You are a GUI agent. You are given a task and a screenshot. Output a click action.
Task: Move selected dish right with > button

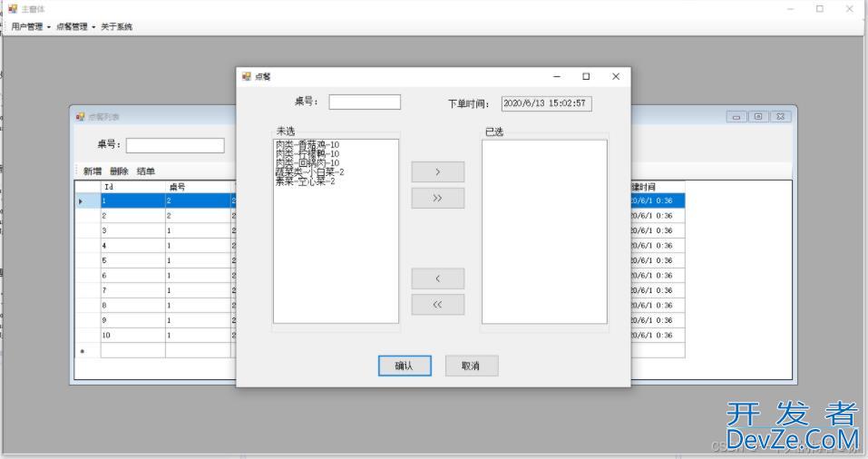pos(437,172)
